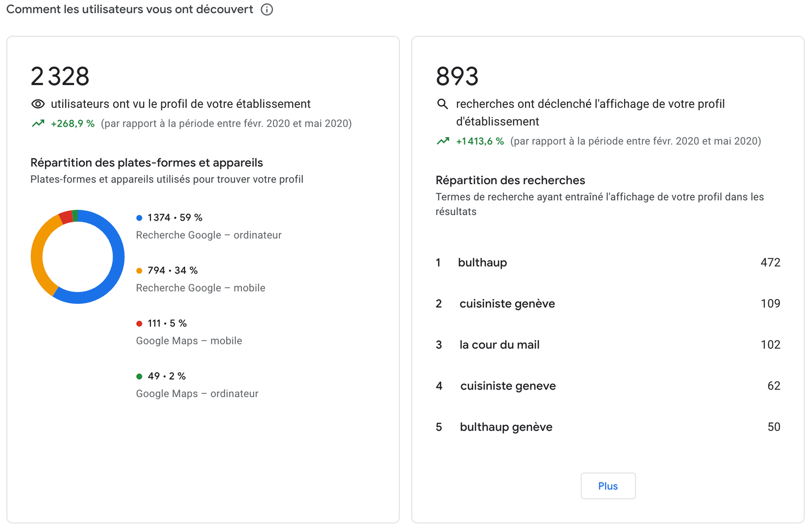Click the 'Google Maps – mobile' legend label

[x=189, y=341]
